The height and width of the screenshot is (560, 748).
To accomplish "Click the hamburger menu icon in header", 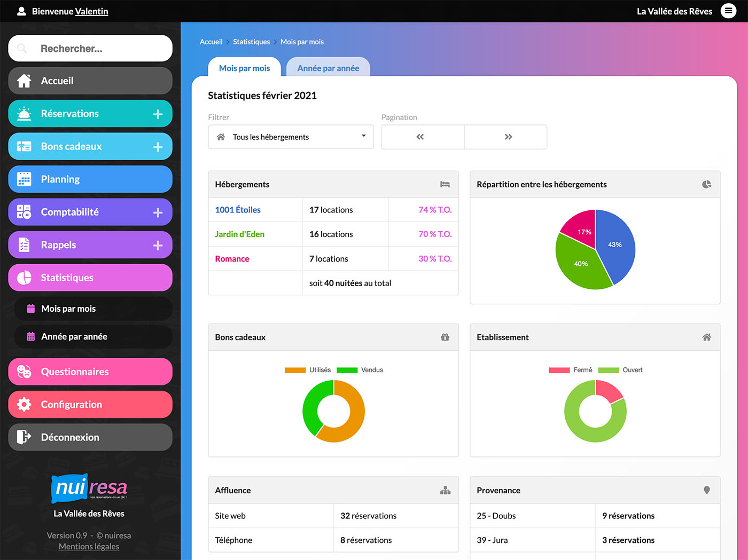I will (x=728, y=11).
